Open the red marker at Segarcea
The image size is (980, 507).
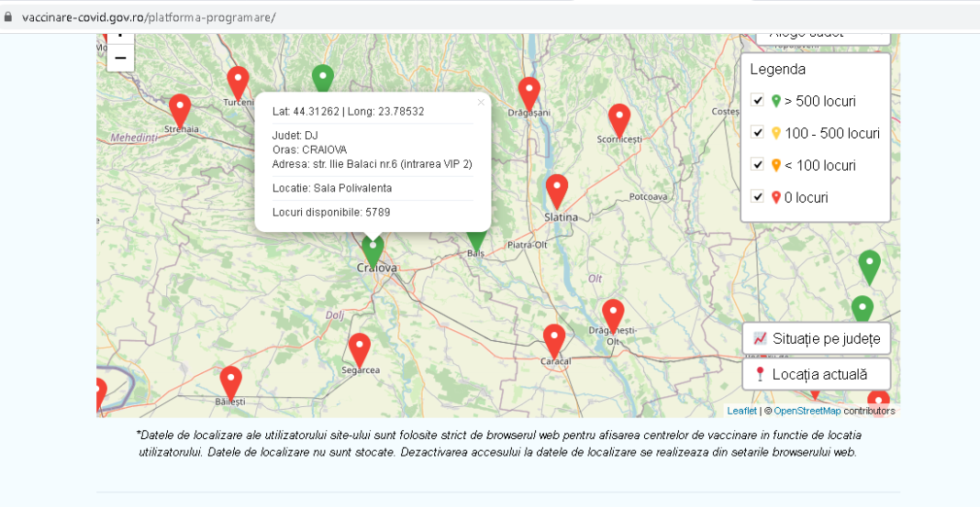(359, 348)
